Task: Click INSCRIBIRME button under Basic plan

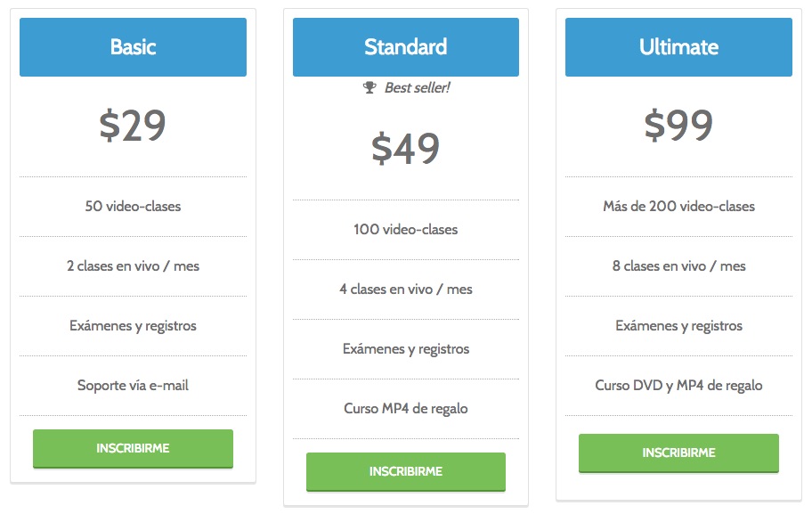Action: pyautogui.click(x=133, y=448)
